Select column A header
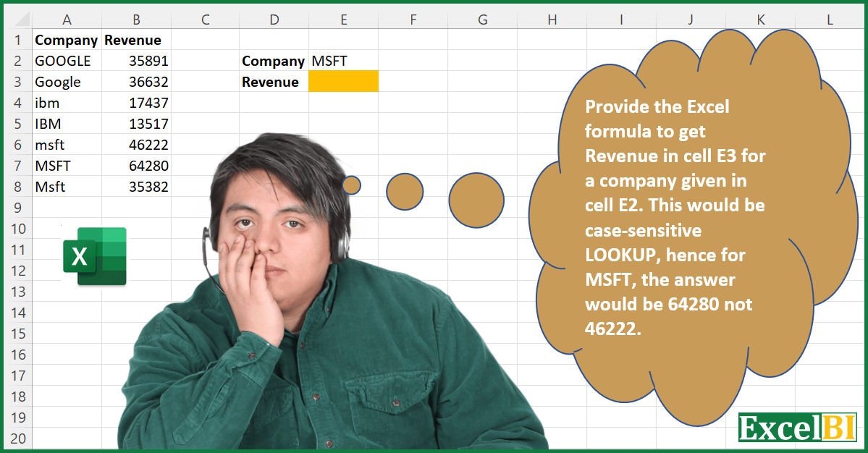The image size is (868, 453). click(67, 20)
